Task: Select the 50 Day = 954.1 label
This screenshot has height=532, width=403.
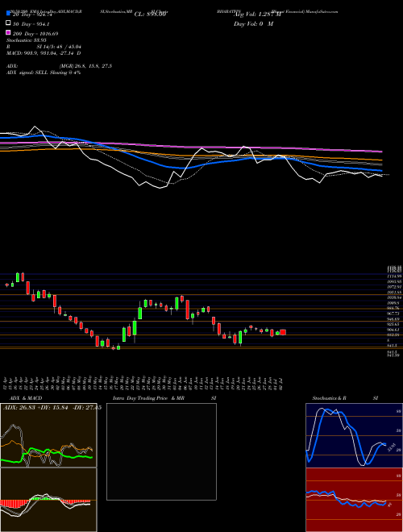Action: point(31,24)
